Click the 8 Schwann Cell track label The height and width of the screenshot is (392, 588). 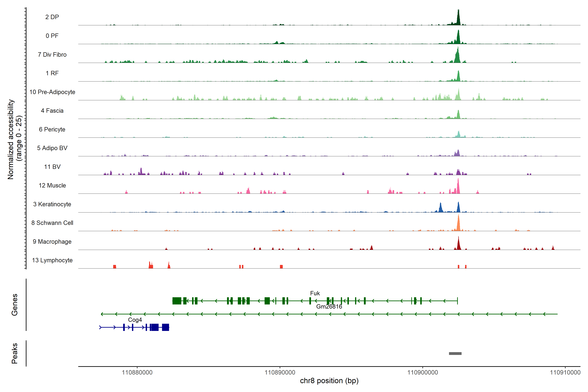(52, 223)
